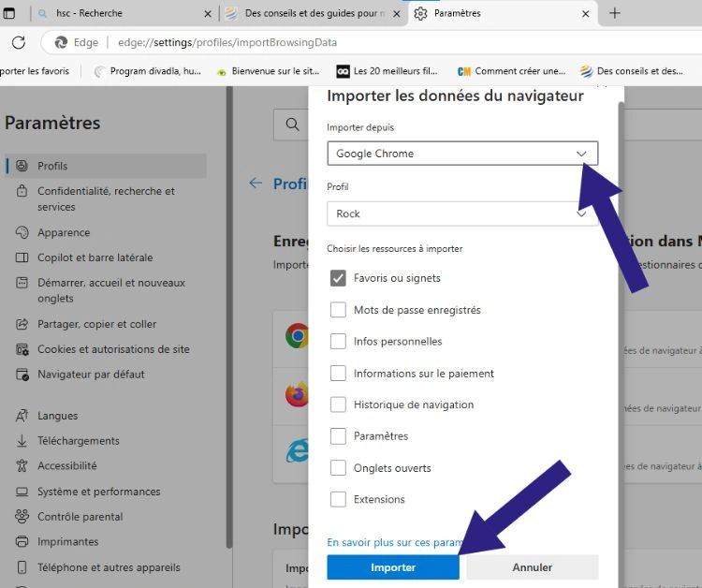Tick the Extensions checkbox
Image resolution: width=702 pixels, height=588 pixels.
point(338,499)
